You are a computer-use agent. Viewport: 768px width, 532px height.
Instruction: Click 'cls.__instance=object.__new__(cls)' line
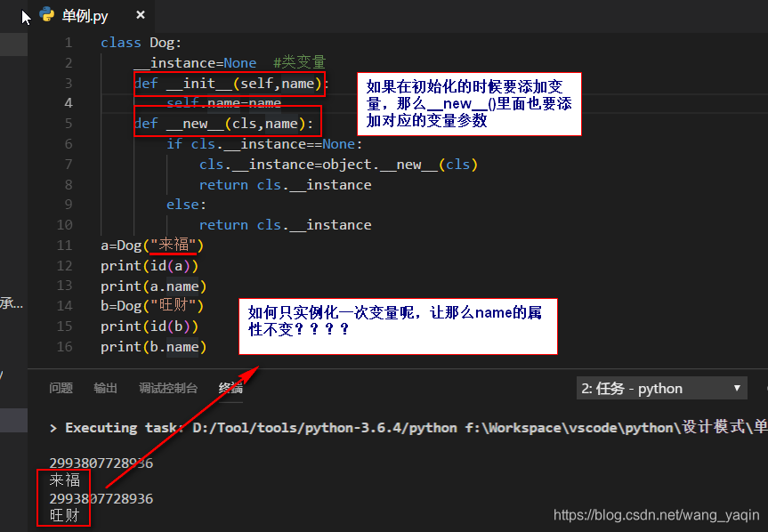338,165
